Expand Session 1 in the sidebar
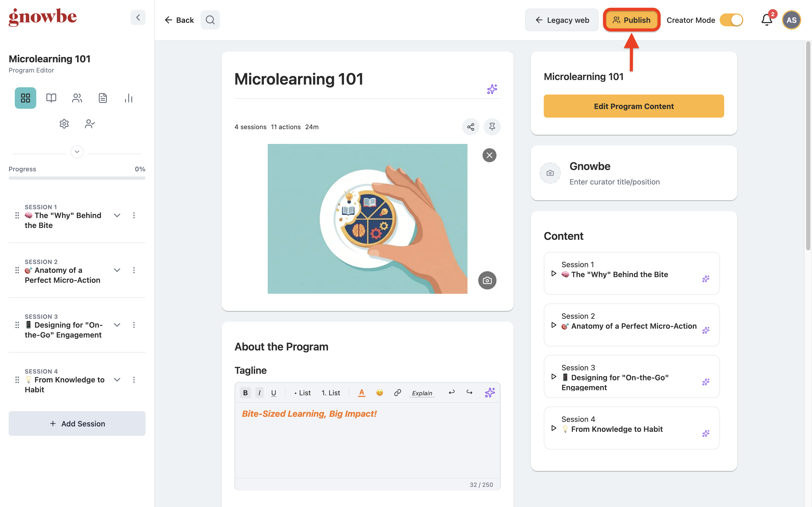The image size is (812, 507). pos(117,215)
